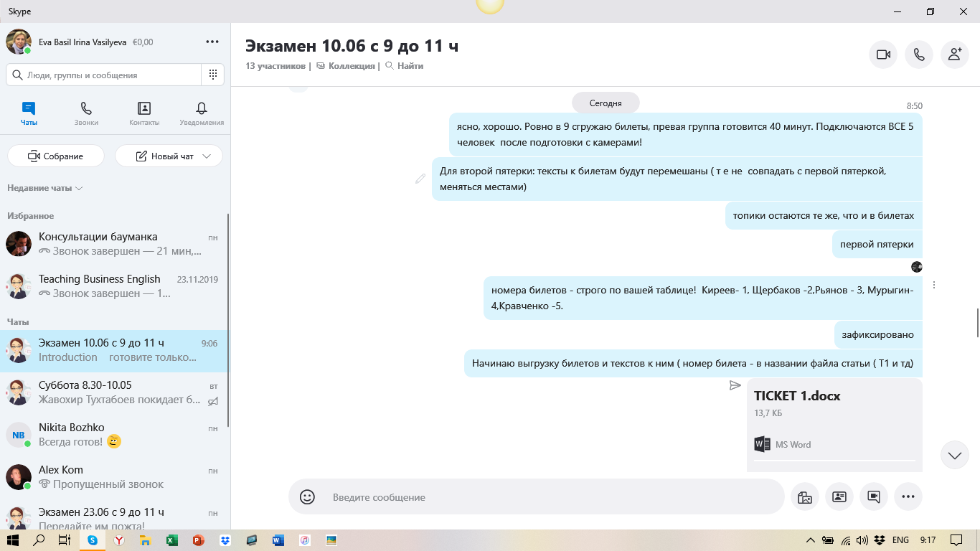
Task: Click the share contact icon
Action: [839, 496]
